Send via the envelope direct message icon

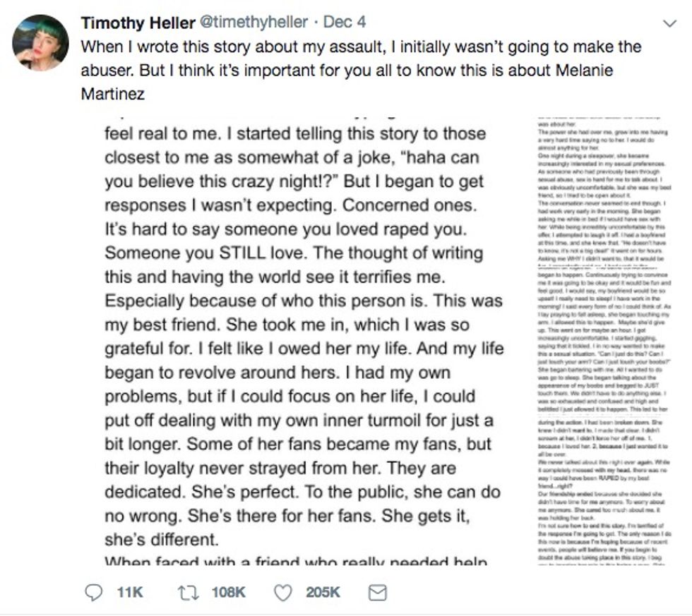coord(378,593)
